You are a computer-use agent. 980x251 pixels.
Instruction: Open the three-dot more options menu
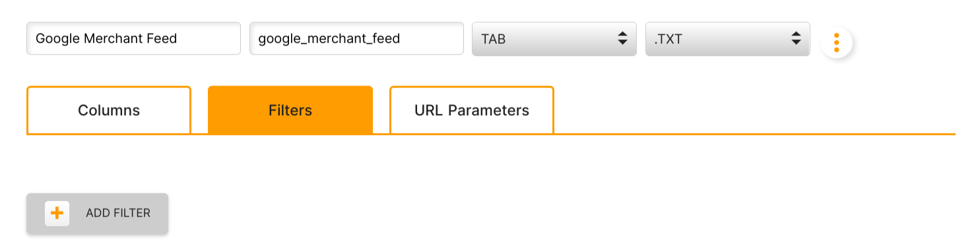coord(836,42)
